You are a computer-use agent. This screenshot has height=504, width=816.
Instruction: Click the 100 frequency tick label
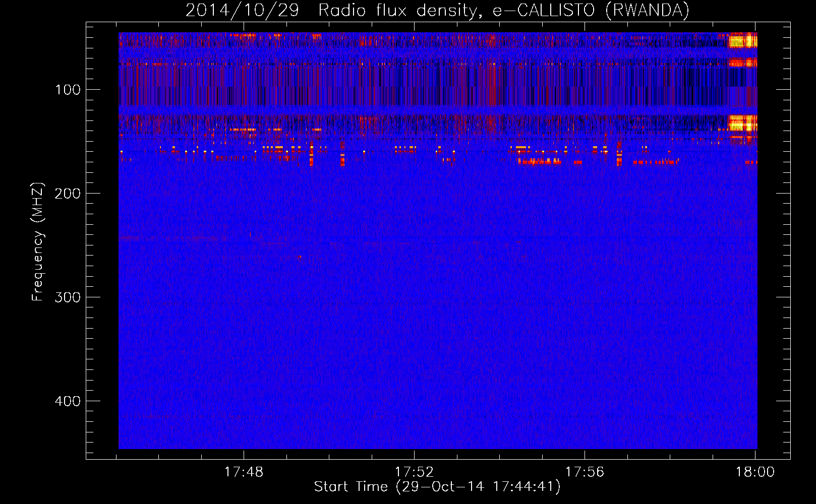(68, 90)
